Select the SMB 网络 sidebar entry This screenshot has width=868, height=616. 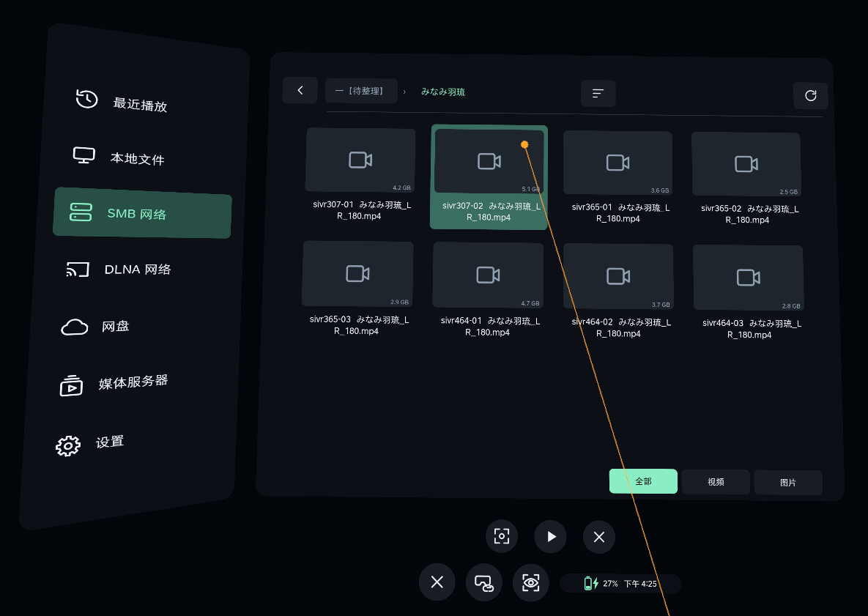(x=142, y=213)
